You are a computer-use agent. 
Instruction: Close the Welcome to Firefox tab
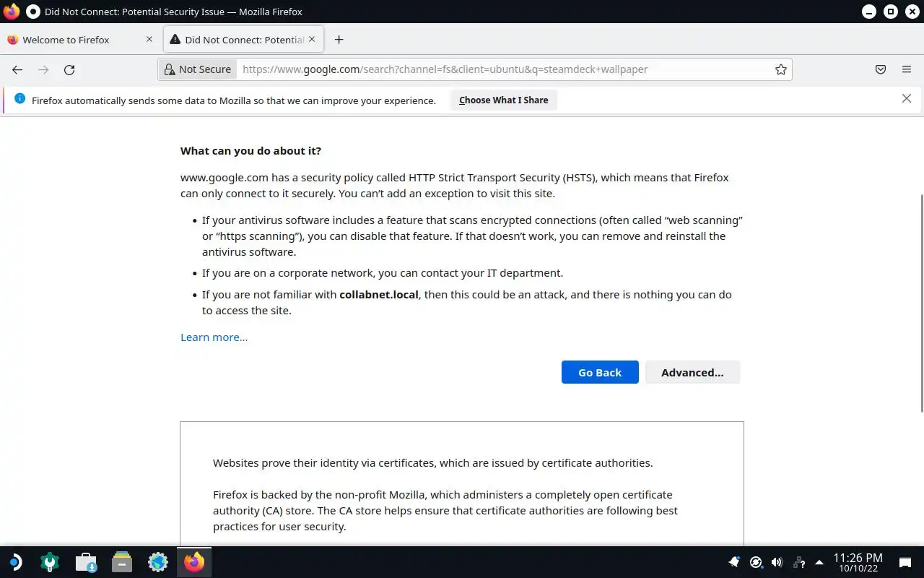pyautogui.click(x=149, y=39)
